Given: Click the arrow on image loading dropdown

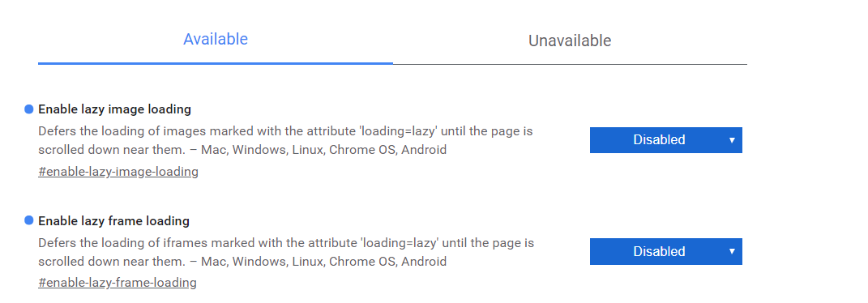Looking at the screenshot, I should (732, 140).
